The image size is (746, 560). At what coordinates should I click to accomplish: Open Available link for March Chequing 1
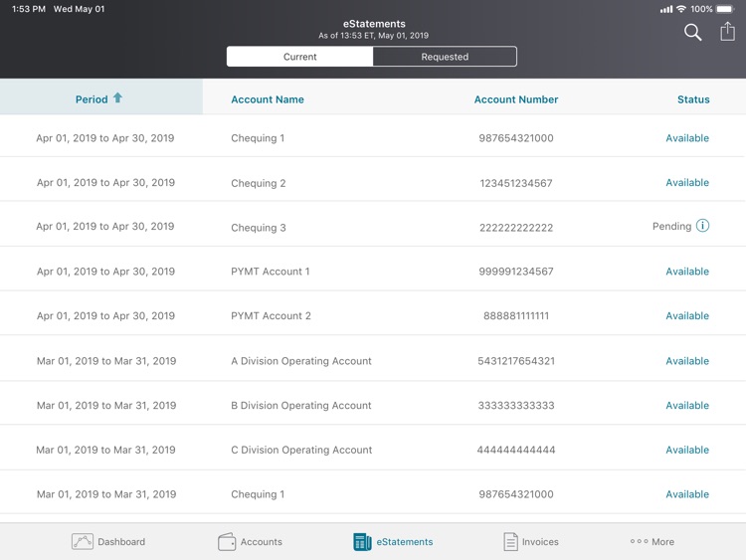click(687, 494)
